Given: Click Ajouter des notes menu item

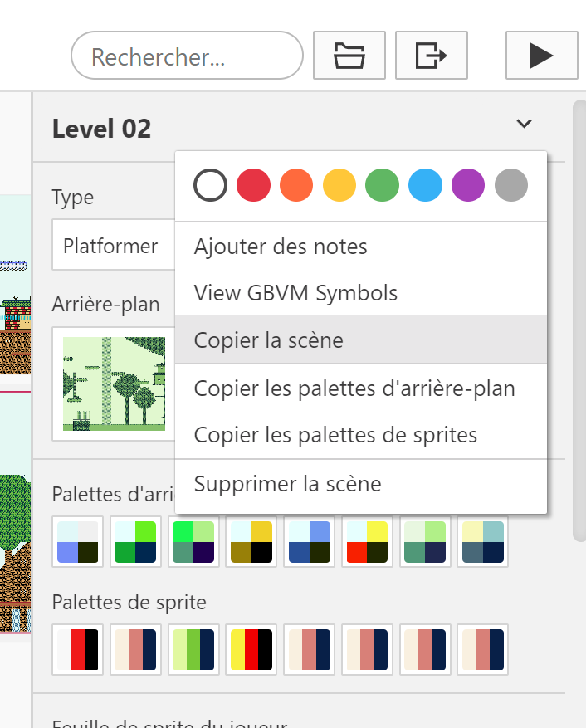Looking at the screenshot, I should 281,247.
